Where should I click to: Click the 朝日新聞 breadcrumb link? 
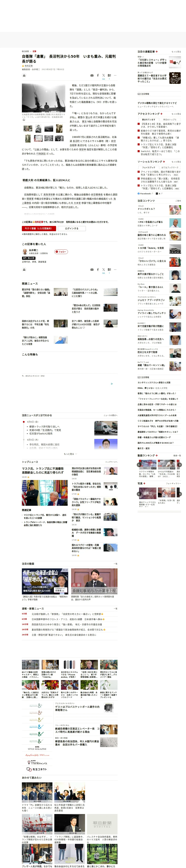[25, 52]
